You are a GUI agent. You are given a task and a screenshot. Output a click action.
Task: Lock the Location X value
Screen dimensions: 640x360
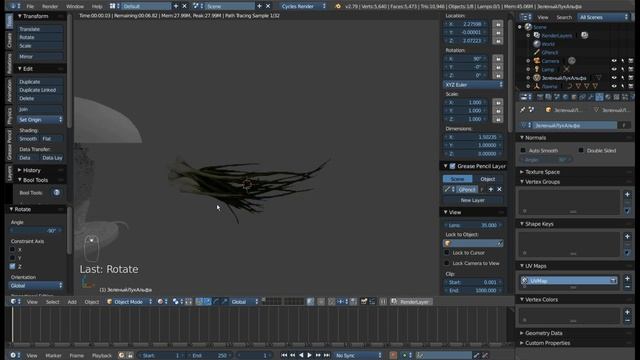[x=498, y=24]
